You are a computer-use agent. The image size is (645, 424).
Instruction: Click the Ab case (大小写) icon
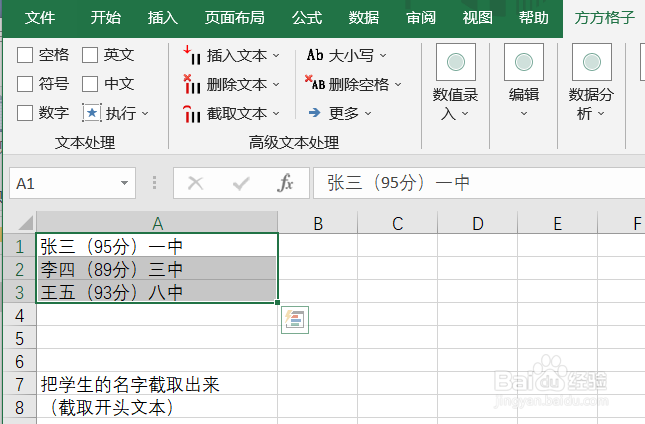click(x=315, y=55)
